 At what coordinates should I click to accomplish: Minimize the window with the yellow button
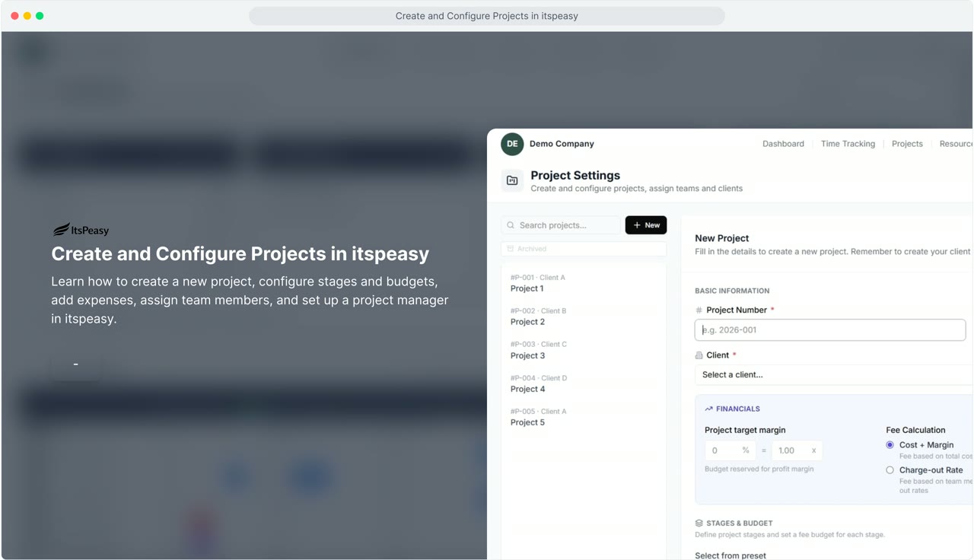27,16
